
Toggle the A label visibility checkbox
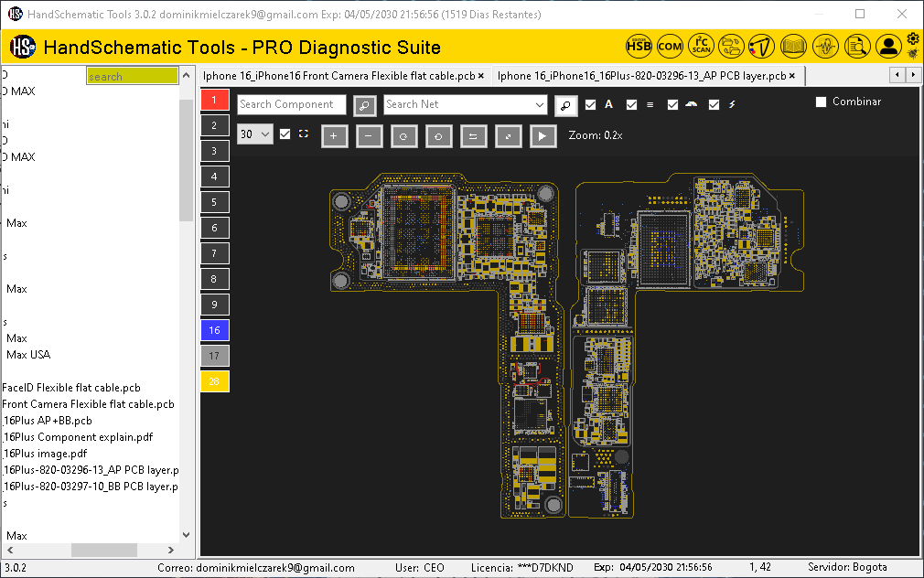(590, 104)
